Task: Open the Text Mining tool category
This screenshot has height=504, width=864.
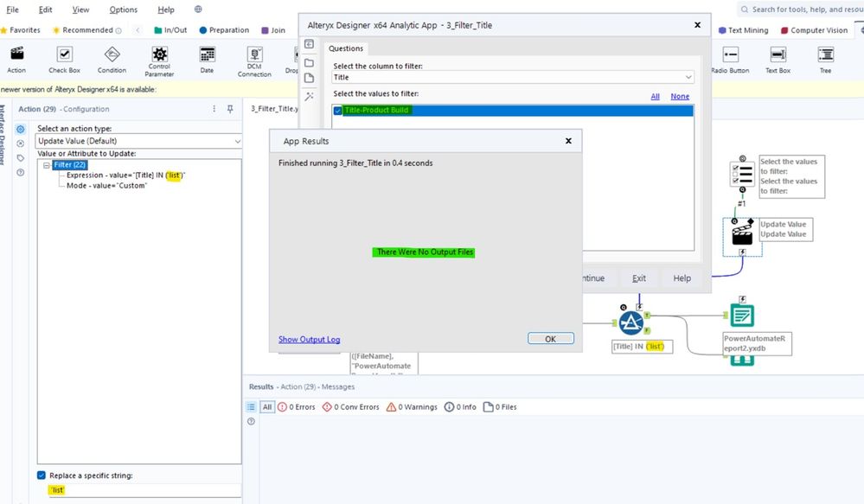Action: (743, 30)
